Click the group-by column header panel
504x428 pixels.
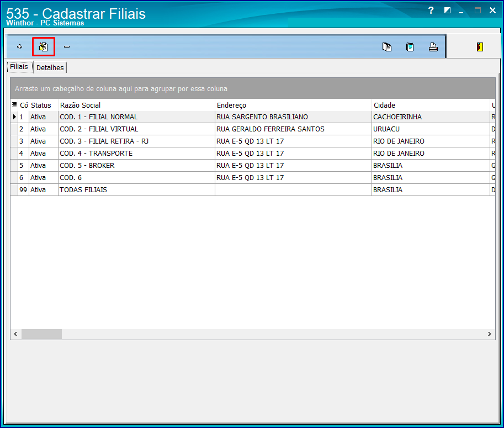253,88
